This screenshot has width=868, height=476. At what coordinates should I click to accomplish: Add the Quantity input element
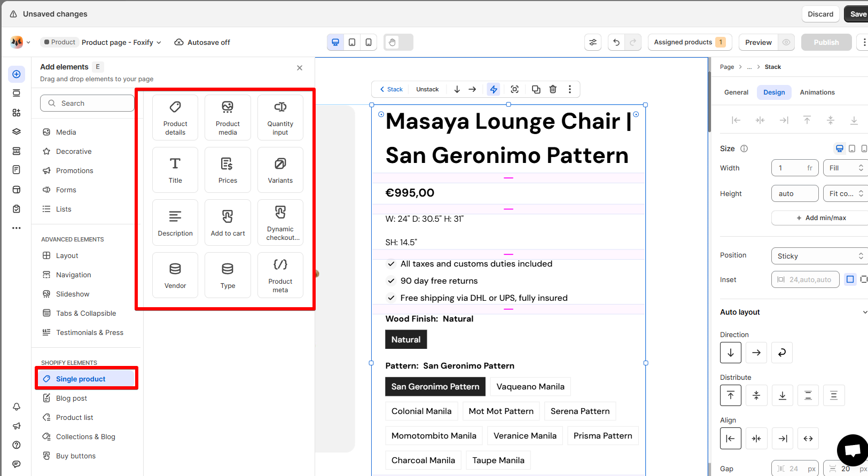coord(280,118)
